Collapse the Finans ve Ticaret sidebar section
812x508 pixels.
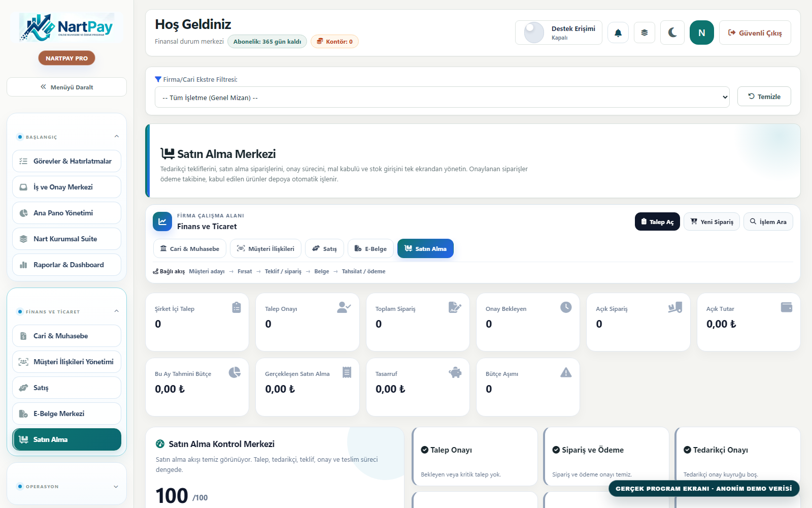pyautogui.click(x=117, y=311)
